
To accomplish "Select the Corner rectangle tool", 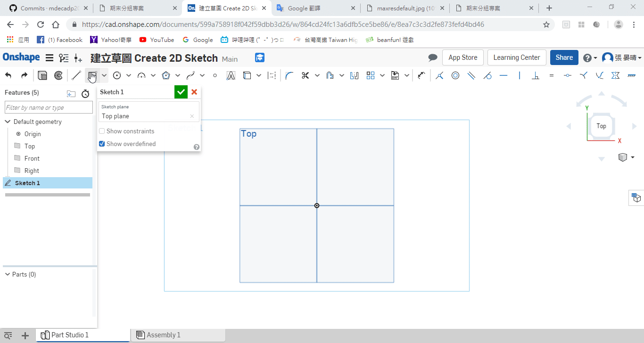I will (x=92, y=75).
